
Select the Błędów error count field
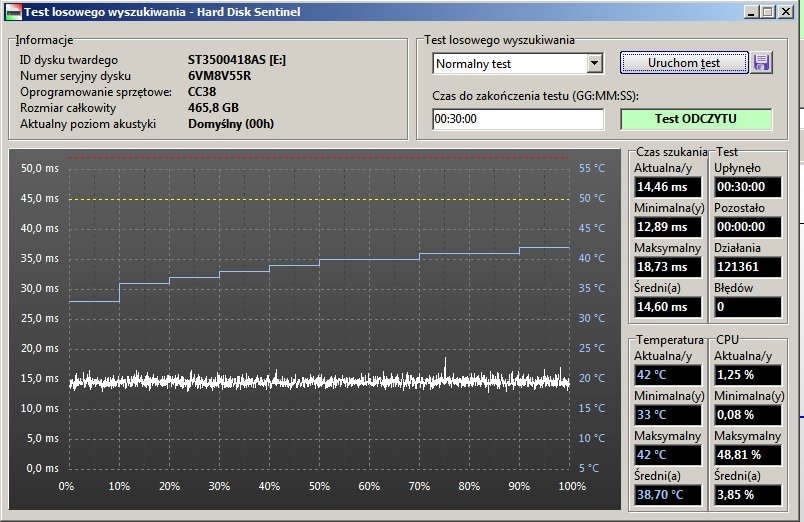click(746, 307)
